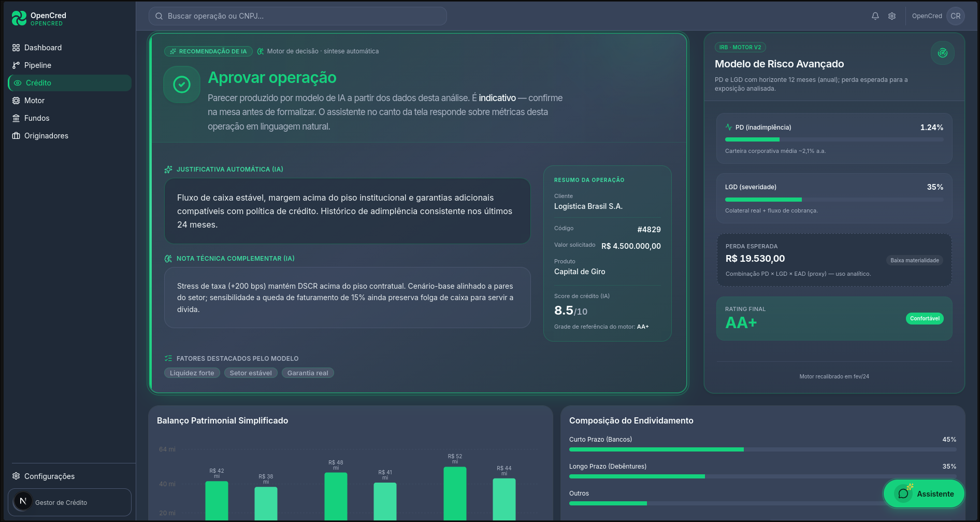The image size is (980, 522).
Task: Click the Balanço Patrimonial Simplificado heading
Action: pos(222,421)
